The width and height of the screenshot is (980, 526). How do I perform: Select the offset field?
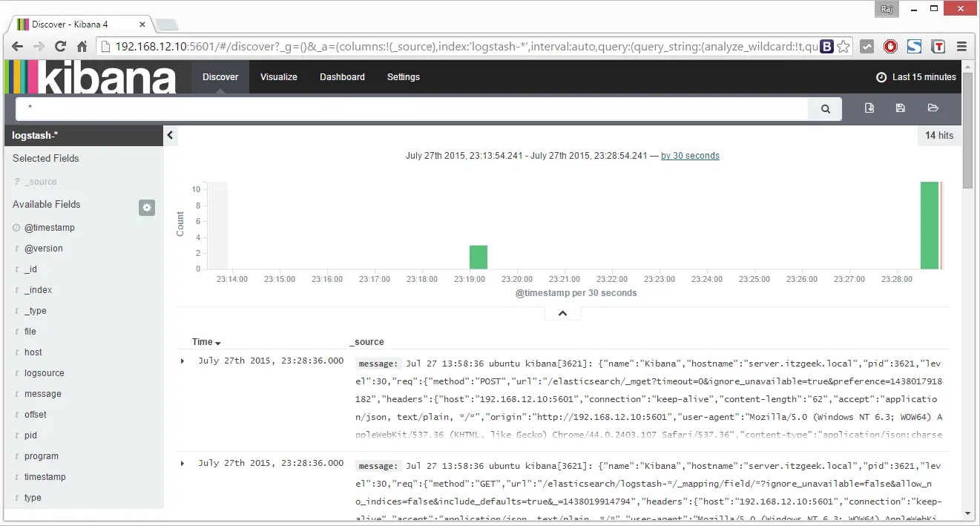[36, 415]
